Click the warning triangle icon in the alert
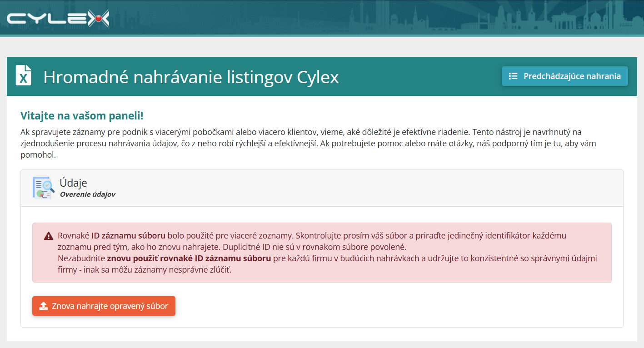Image resolution: width=644 pixels, height=348 pixels. (49, 236)
